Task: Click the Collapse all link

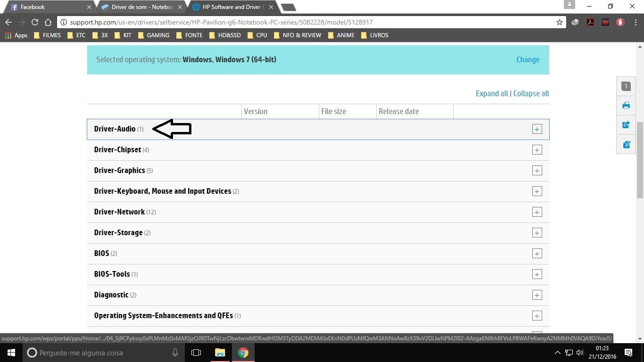Action: [x=531, y=93]
